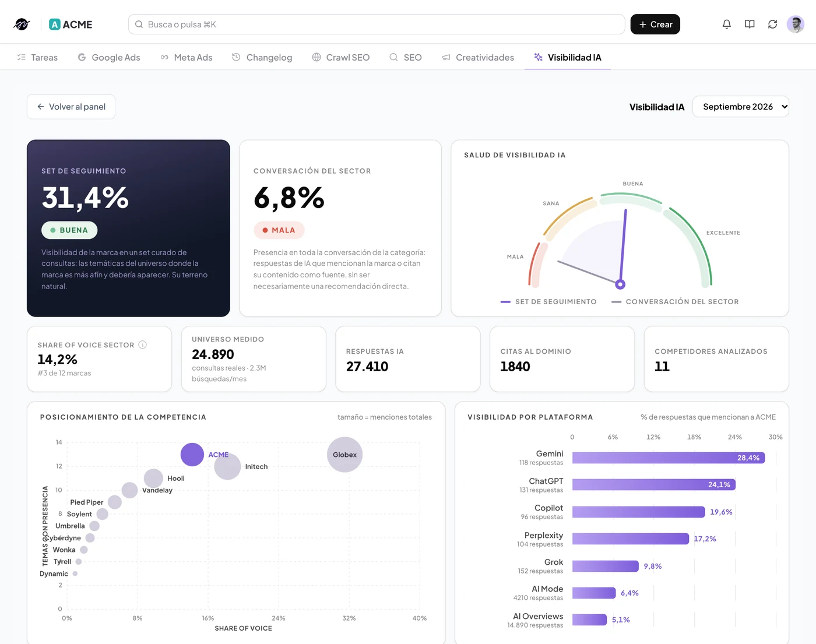Click the ChatGPT 24,1% bar
The width and height of the screenshot is (816, 644).
[654, 485]
